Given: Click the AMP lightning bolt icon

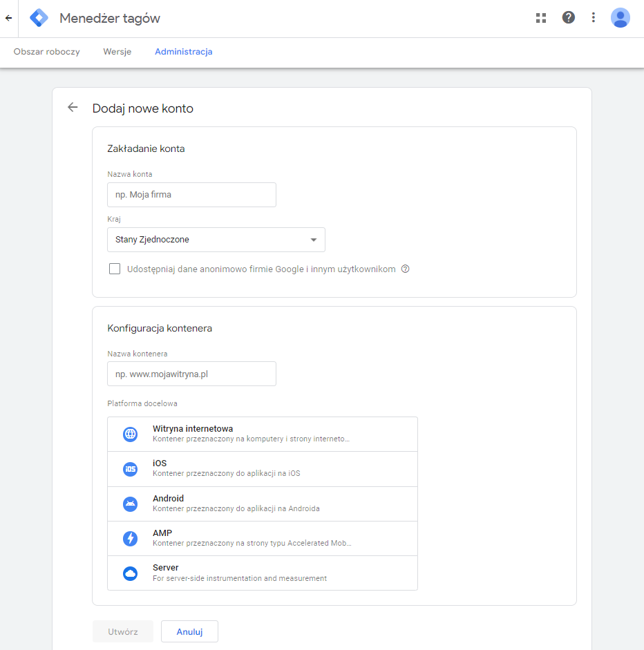Looking at the screenshot, I should coord(130,539).
